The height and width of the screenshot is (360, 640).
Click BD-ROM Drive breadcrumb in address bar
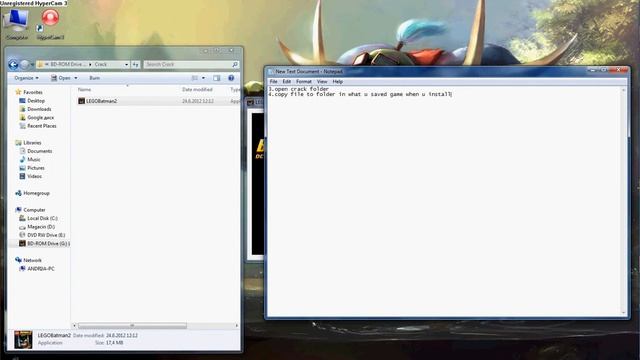pos(68,64)
